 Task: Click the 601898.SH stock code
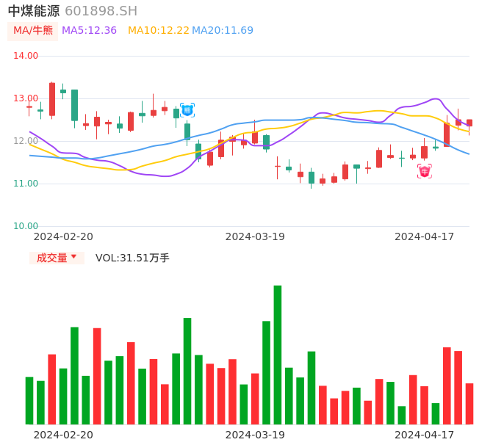[101, 11]
